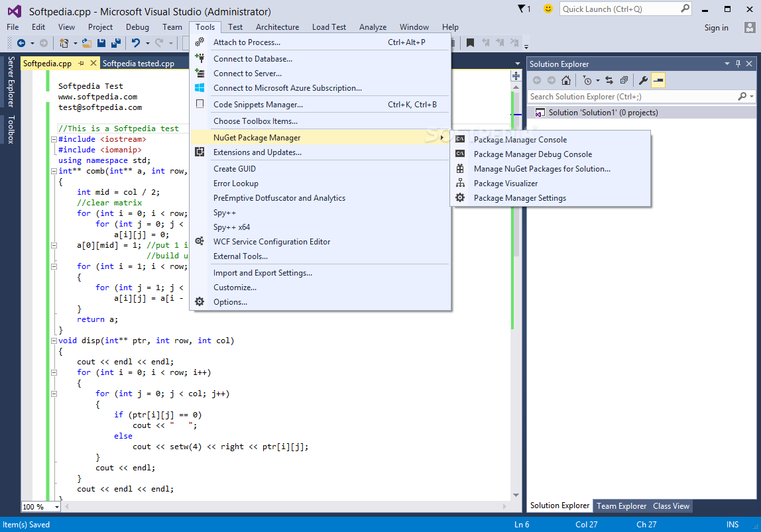Screen dimensions: 761x532
Task: Click the Navigate Backward toolbar arrow
Action: point(21,43)
